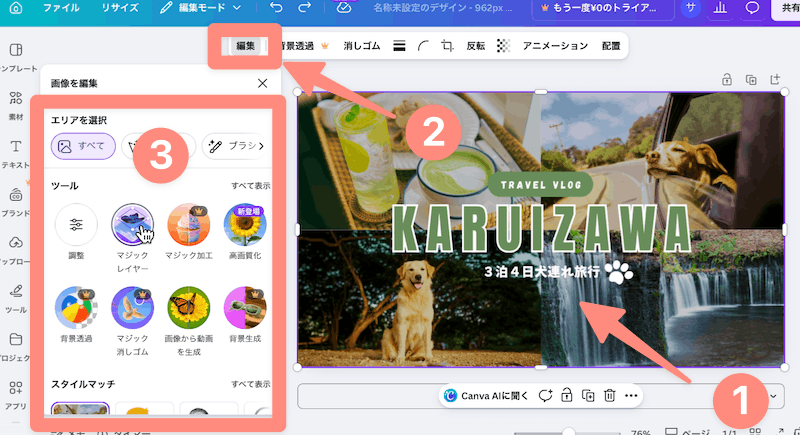800x435 pixels.
Task: Open アップロード in the side rail
Action: [16, 250]
